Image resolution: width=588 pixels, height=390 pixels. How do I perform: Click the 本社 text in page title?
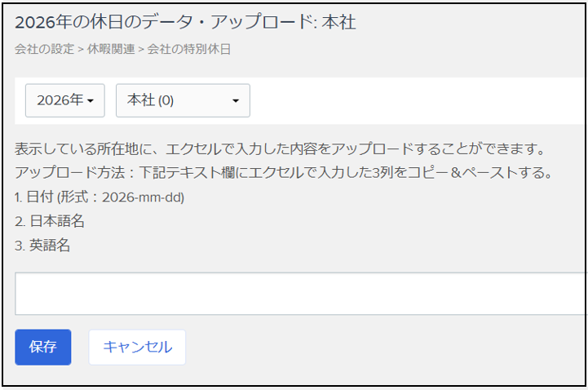coord(338,22)
